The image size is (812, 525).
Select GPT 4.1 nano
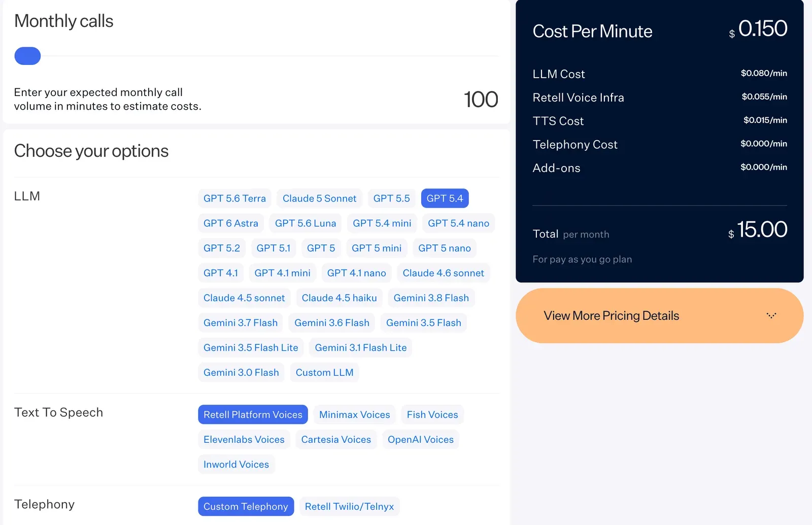click(356, 273)
